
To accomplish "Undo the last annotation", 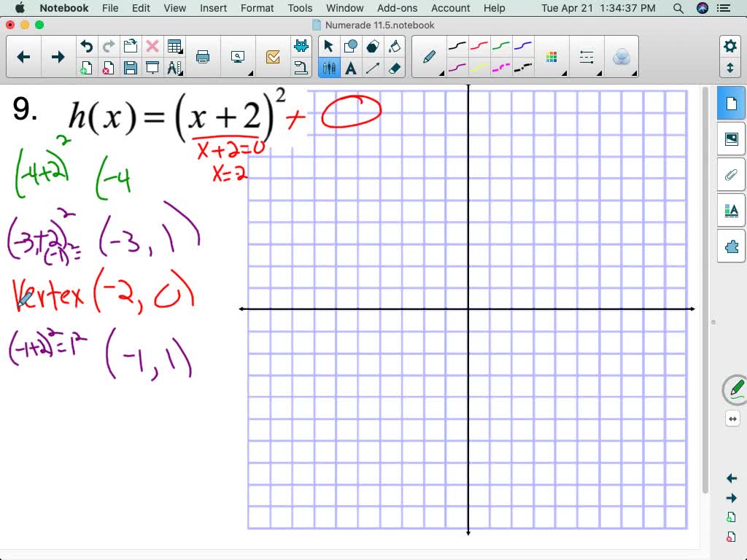I will (x=88, y=45).
